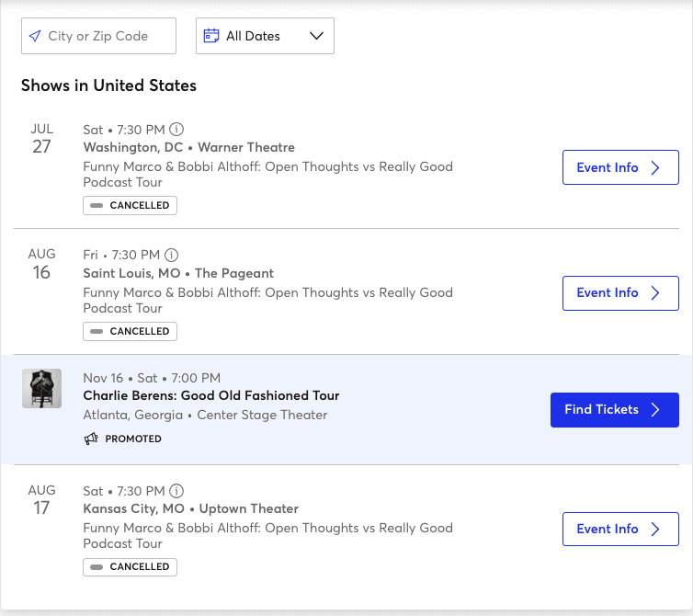Find Tickets for Charlie Berens show
Viewport: 693px width, 616px height.
614,410
